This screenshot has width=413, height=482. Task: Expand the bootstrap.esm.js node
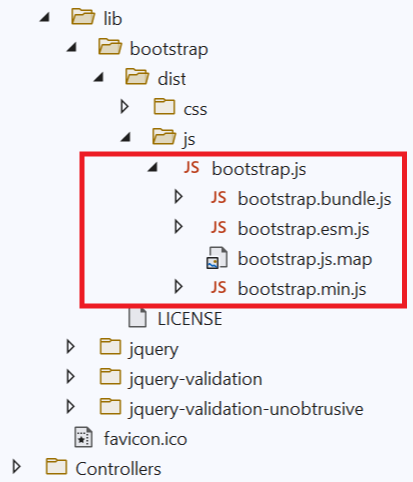point(179,227)
